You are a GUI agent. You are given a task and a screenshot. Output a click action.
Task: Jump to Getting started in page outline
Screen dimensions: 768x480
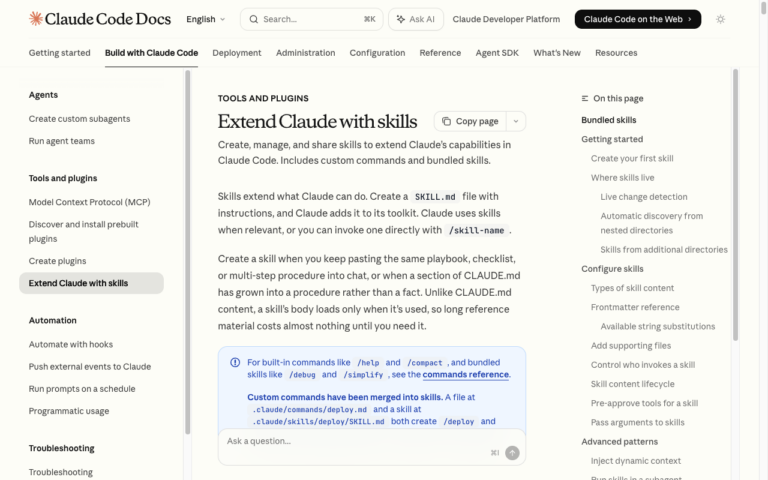[612, 139]
